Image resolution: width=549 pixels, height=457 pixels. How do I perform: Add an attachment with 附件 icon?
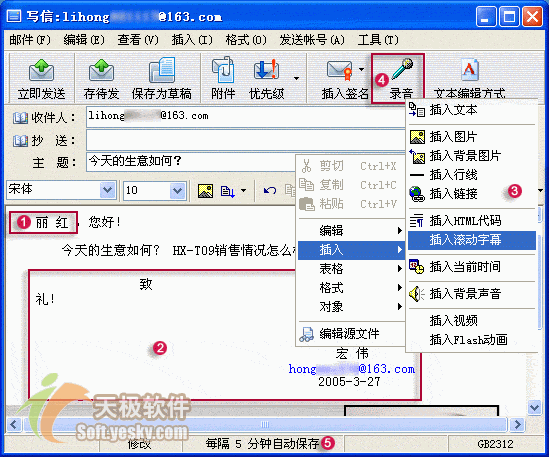223,70
